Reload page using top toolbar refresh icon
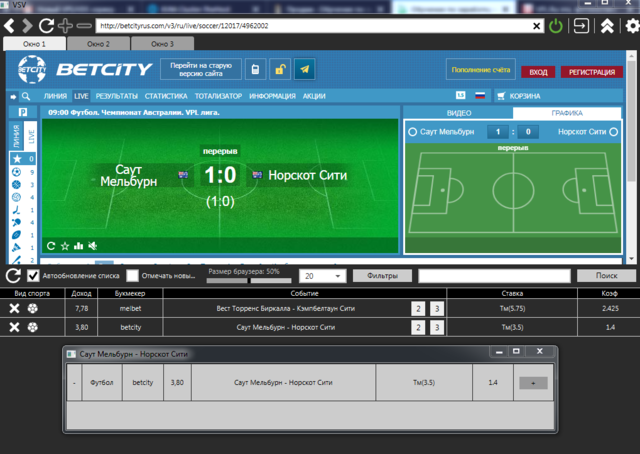The width and height of the screenshot is (640, 454). pos(46,26)
